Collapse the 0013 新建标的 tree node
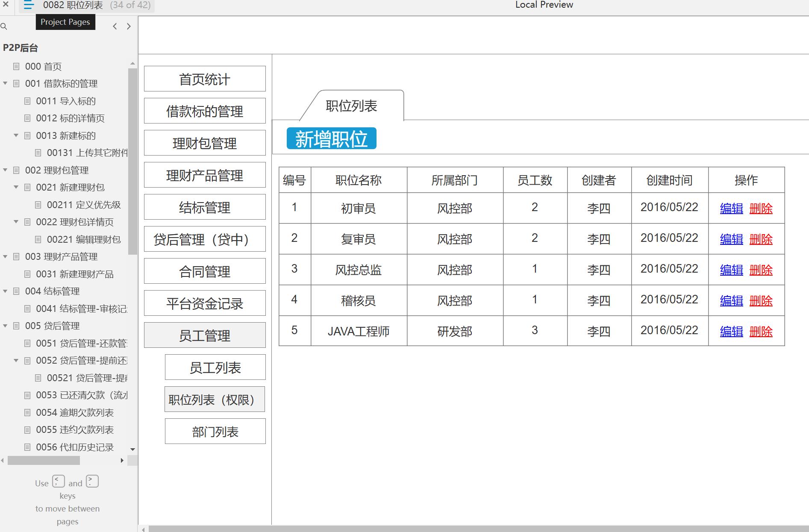809x532 pixels. click(x=16, y=135)
